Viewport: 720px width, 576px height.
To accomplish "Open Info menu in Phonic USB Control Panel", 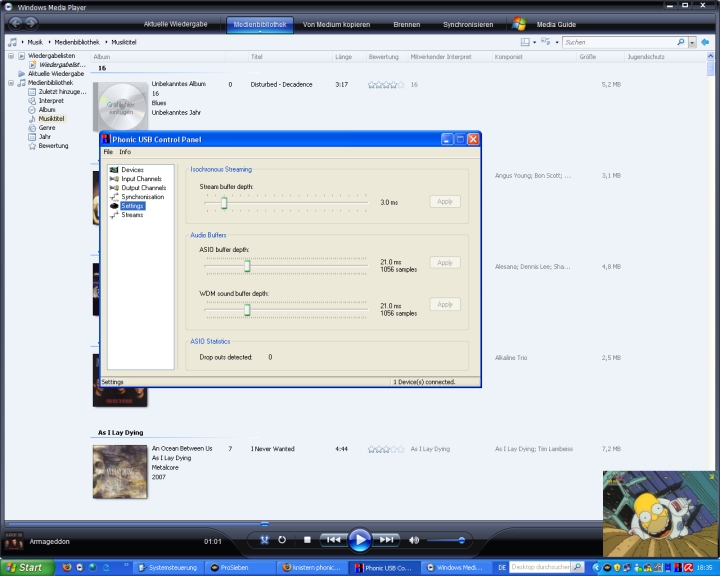I will [125, 152].
